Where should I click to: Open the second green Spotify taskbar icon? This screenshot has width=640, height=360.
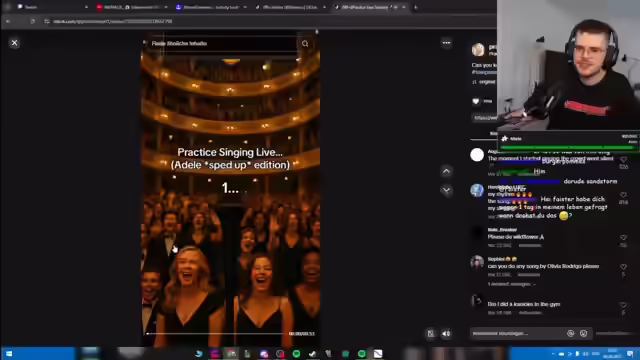tap(362, 353)
